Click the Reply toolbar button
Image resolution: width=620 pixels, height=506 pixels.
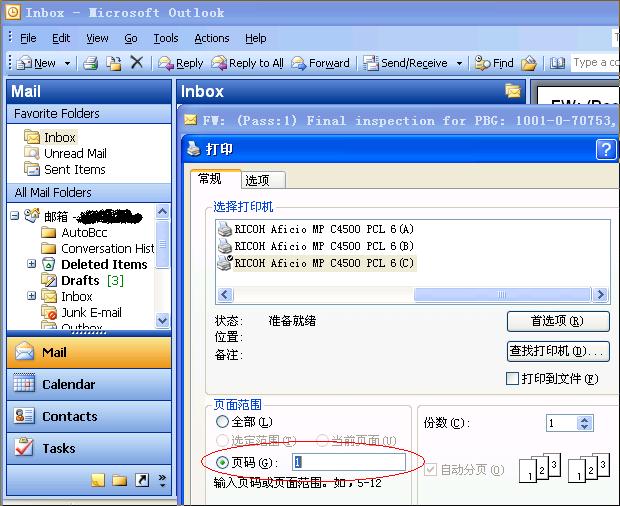click(181, 63)
